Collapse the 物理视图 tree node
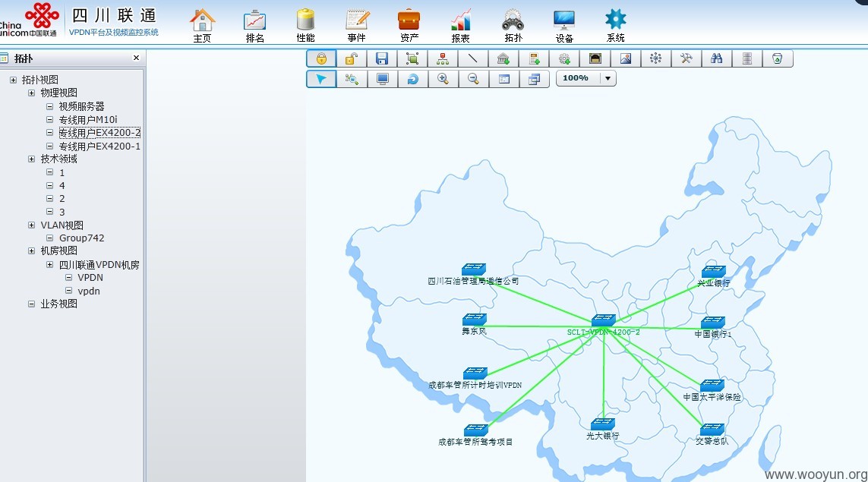This screenshot has height=482, width=868. 32,93
